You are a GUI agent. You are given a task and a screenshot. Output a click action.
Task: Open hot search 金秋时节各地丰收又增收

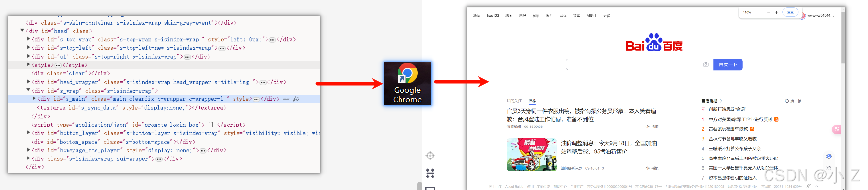733,139
